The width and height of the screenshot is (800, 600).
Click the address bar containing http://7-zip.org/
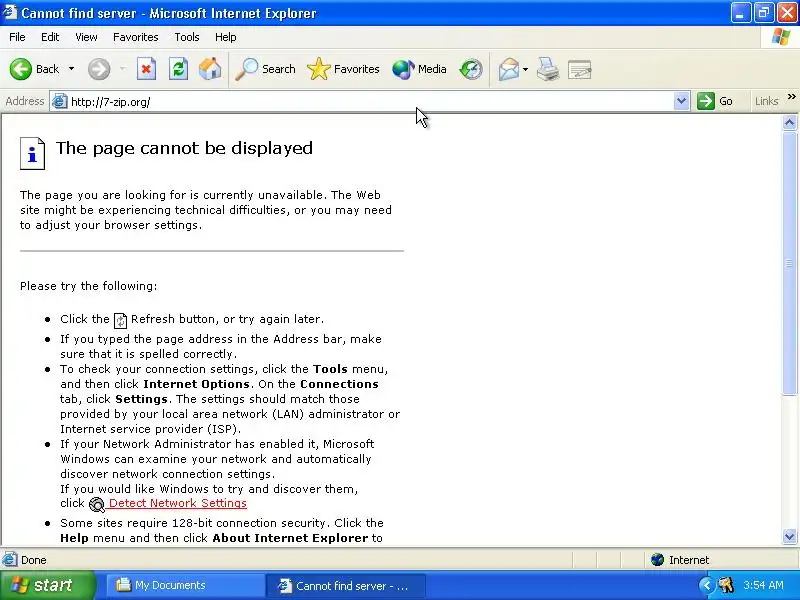pos(370,102)
